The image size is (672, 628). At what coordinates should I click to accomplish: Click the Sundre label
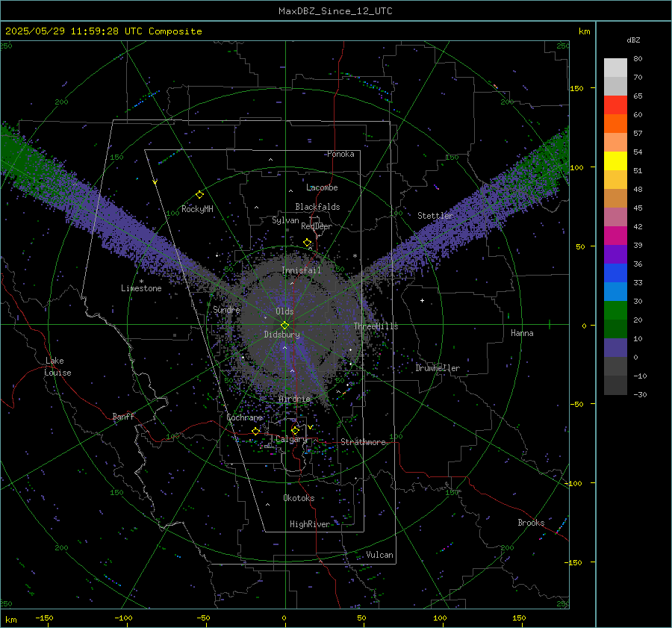point(226,309)
